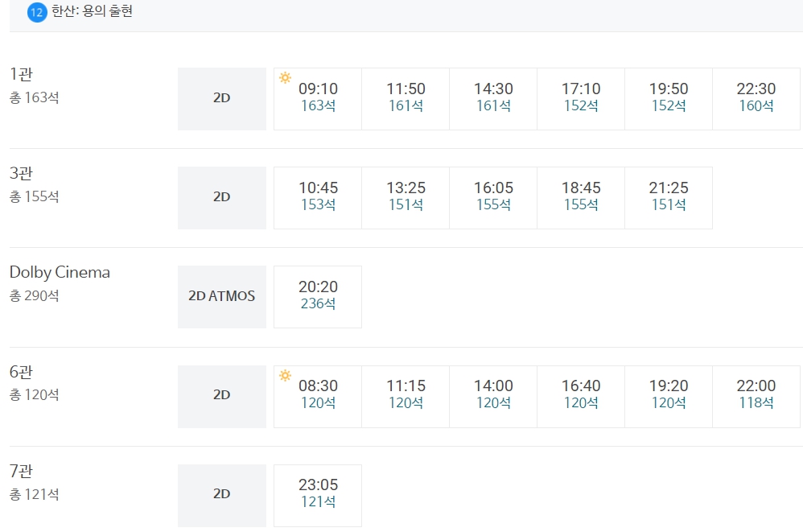This screenshot has width=803, height=532.
Task: Click the blue 12 age rating badge
Action: [x=37, y=12]
